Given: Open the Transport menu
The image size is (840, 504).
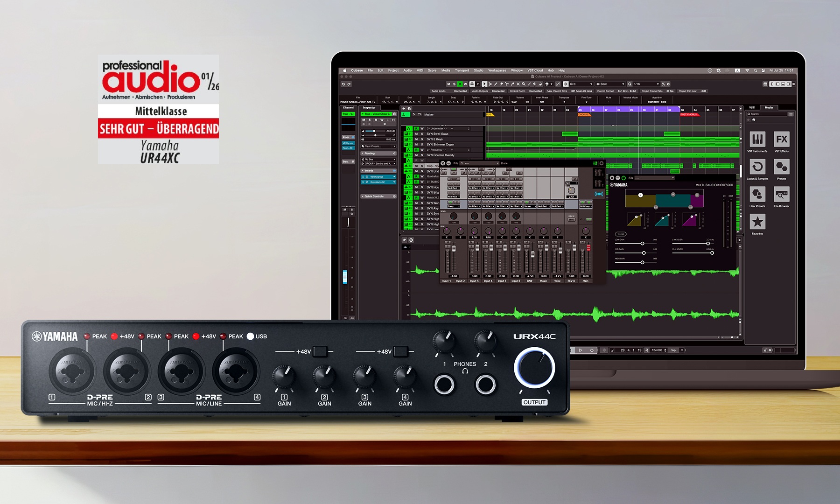Looking at the screenshot, I should pyautogui.click(x=462, y=70).
